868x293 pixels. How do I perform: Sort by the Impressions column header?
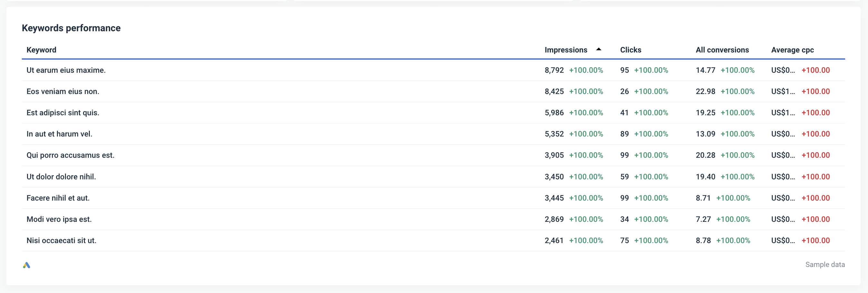566,50
